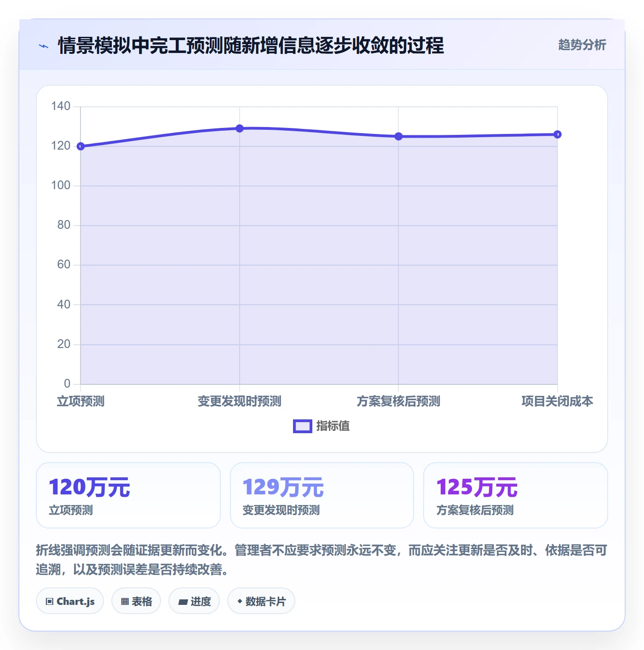Open the 120万元 立项预测 data card

[x=128, y=495]
